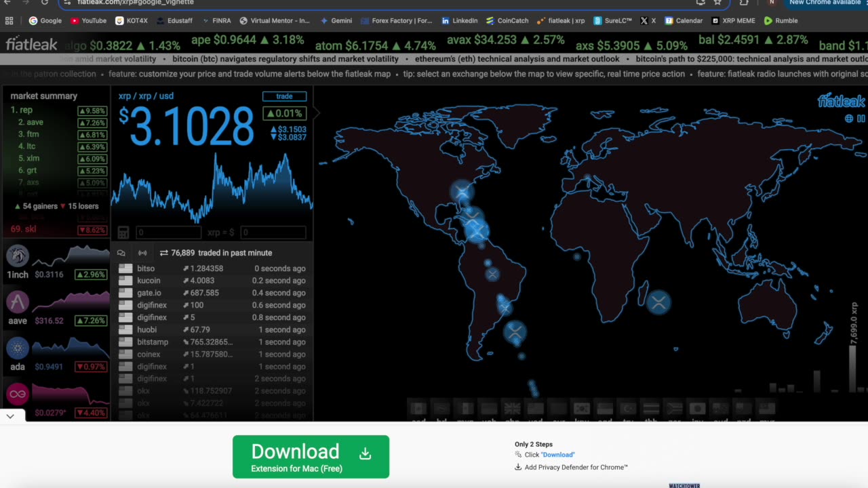The image size is (868, 488).
Task: Click the huobi trade row
Action: [212, 329]
